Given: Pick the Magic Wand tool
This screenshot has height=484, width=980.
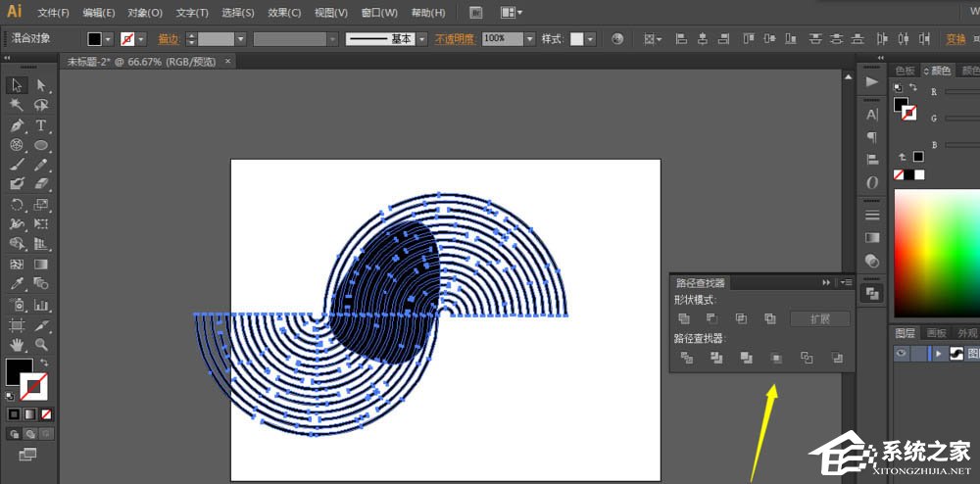Looking at the screenshot, I should click(x=17, y=105).
